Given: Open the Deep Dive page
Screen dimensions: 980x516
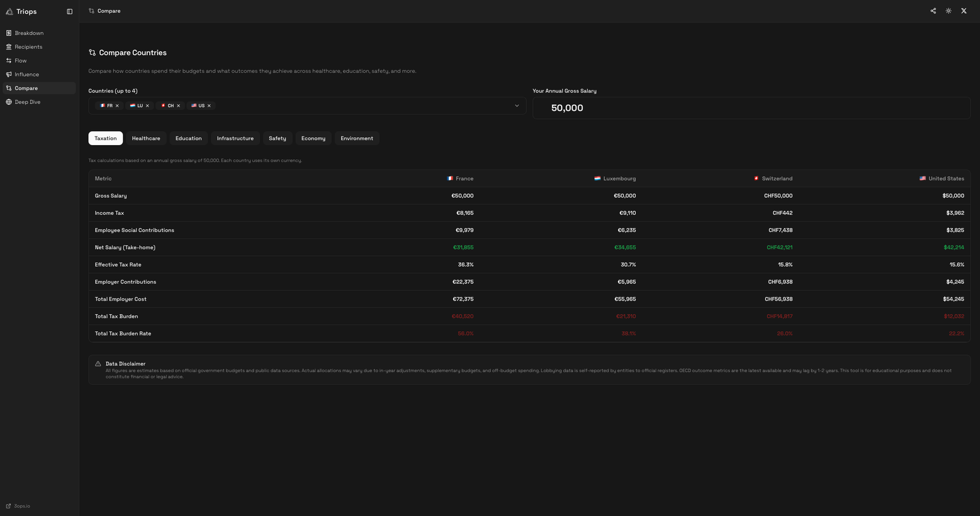Looking at the screenshot, I should tap(27, 102).
